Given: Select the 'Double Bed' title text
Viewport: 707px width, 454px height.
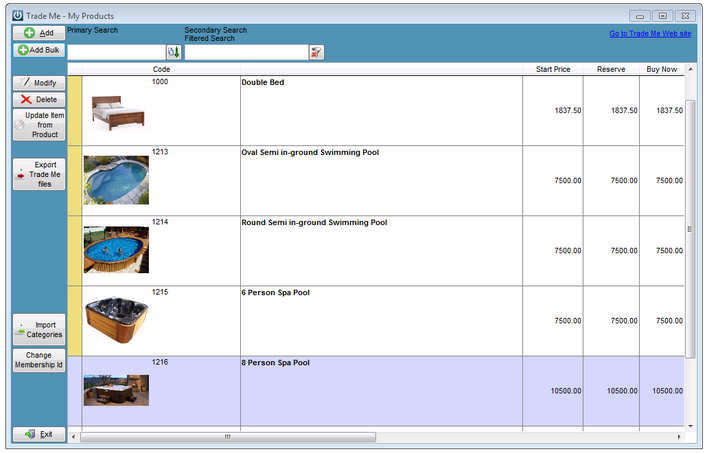Looking at the screenshot, I should 263,82.
